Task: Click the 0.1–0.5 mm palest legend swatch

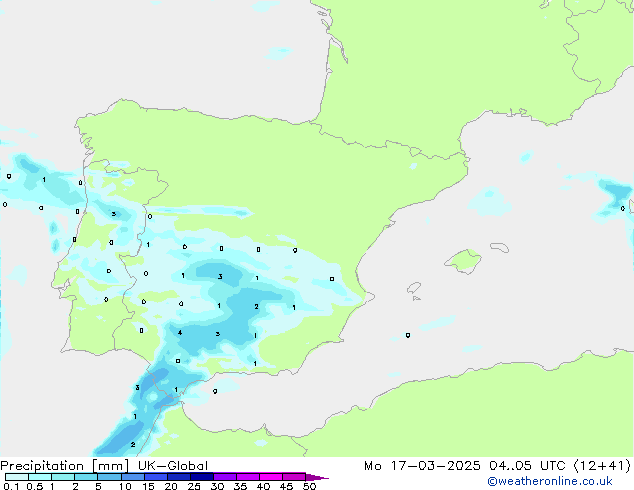Action: (x=17, y=477)
